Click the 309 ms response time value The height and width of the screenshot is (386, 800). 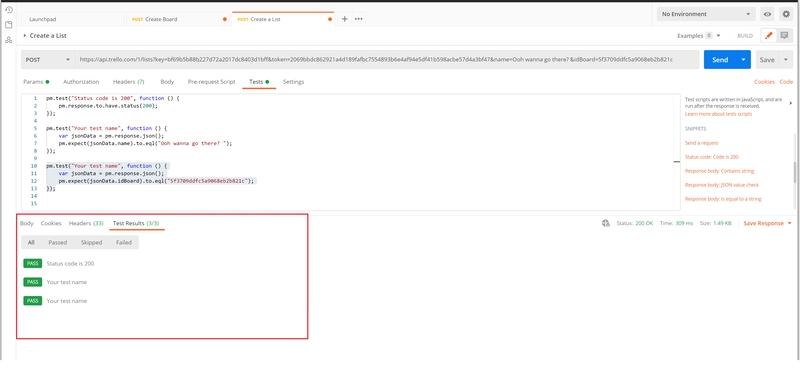click(x=683, y=223)
